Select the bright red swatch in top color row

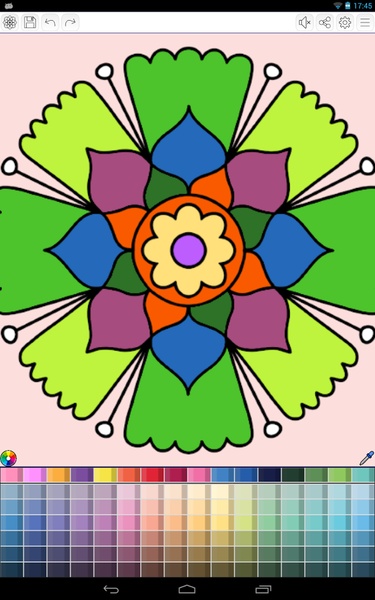click(x=152, y=475)
